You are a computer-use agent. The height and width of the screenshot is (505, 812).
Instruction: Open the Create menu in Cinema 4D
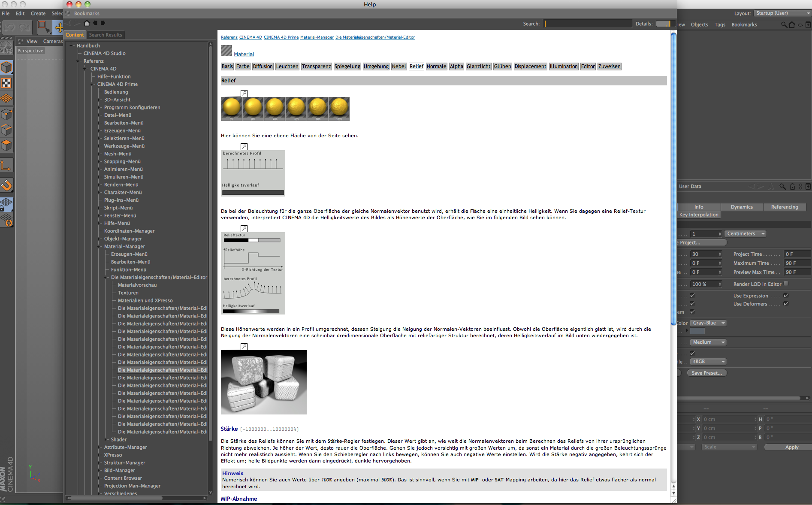pyautogui.click(x=38, y=13)
